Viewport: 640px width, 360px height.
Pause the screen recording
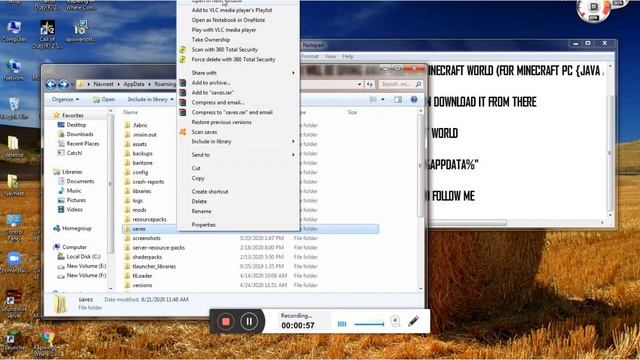pyautogui.click(x=249, y=322)
